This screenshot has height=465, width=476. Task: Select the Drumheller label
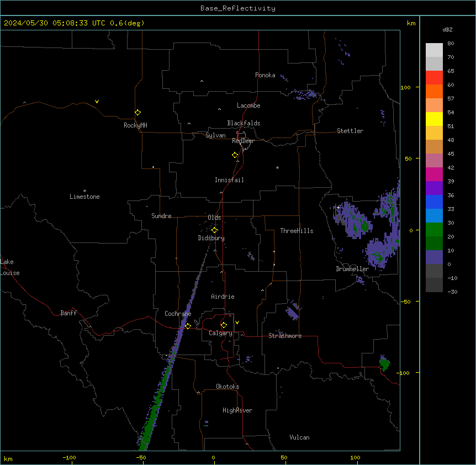(x=352, y=269)
